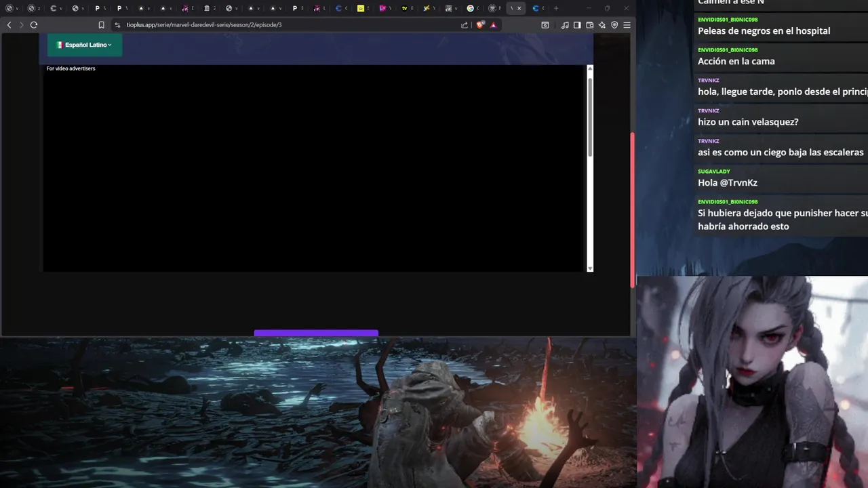Open the Brave Rewards triangle icon
Image resolution: width=868 pixels, height=488 pixels.
[x=493, y=25]
